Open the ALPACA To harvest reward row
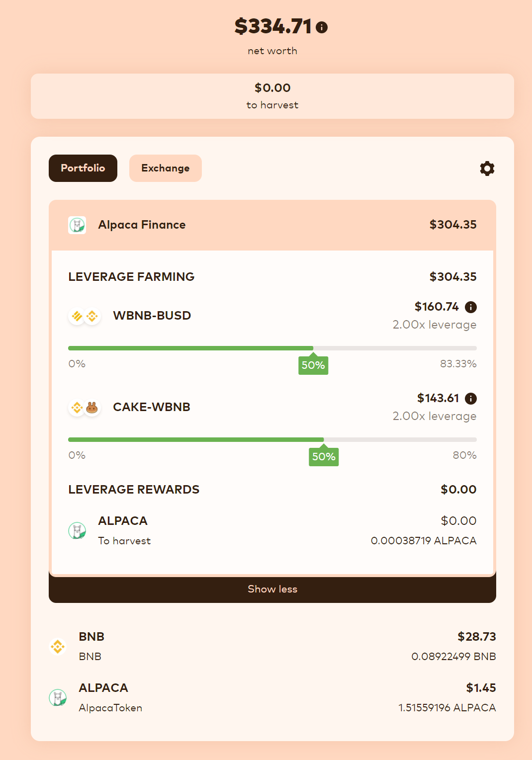Viewport: 532px width, 760px height. (272, 531)
